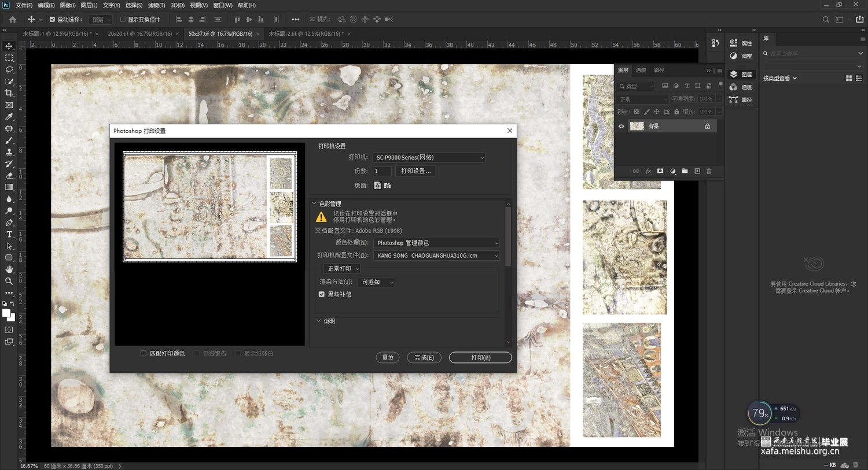Enable the 匹配打印颜色 checkbox

[x=144, y=353]
